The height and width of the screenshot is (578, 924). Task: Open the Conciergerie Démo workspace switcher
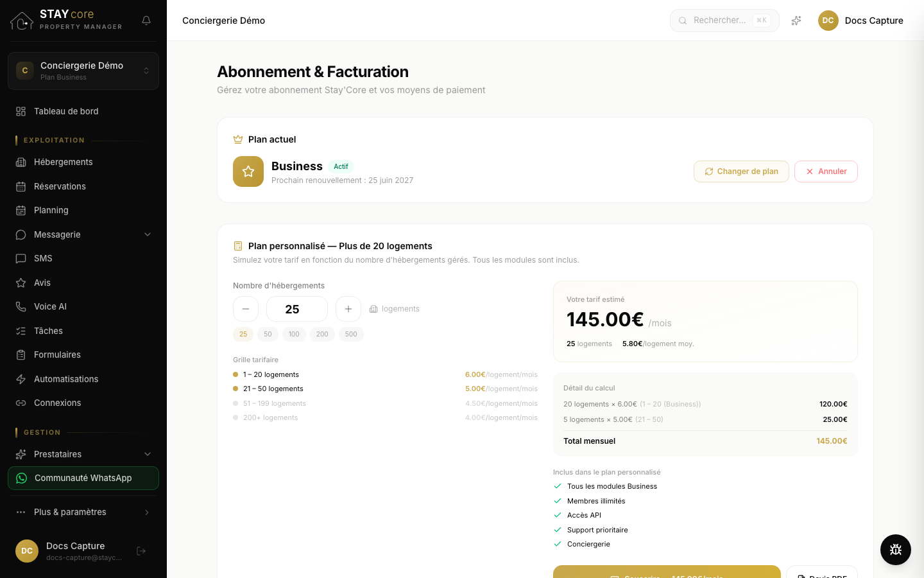[83, 71]
